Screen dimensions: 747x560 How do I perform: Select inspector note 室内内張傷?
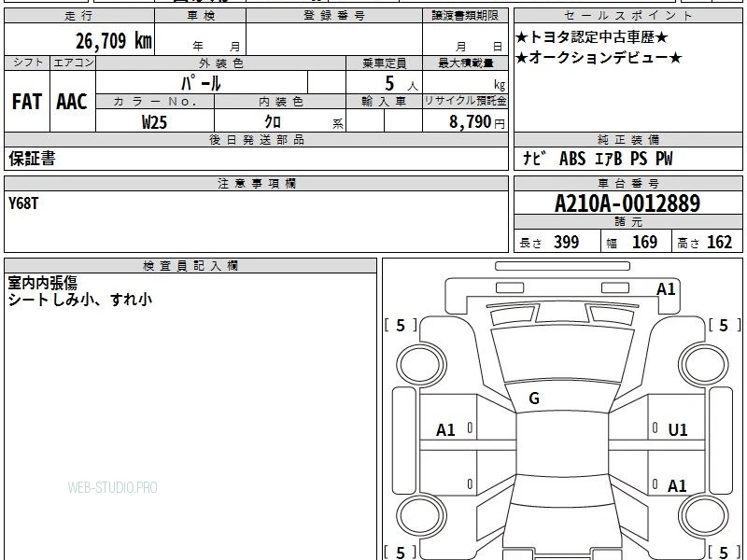(42, 283)
